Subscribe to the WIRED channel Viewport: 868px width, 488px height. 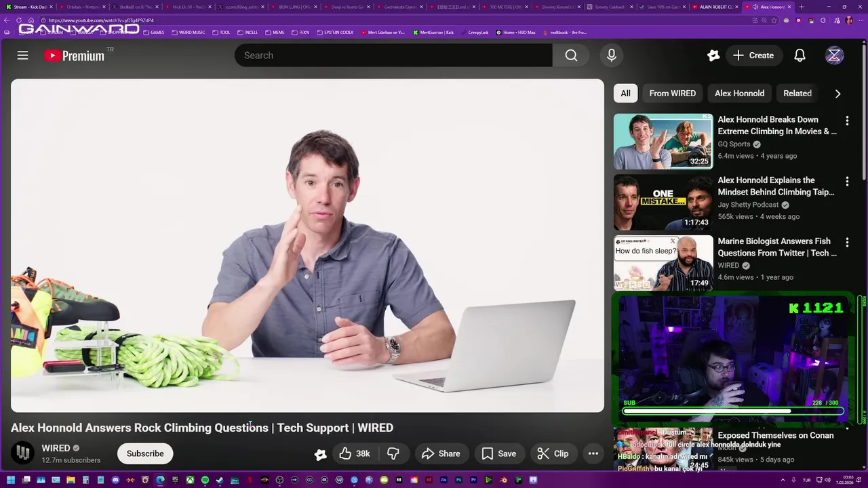[x=145, y=453]
